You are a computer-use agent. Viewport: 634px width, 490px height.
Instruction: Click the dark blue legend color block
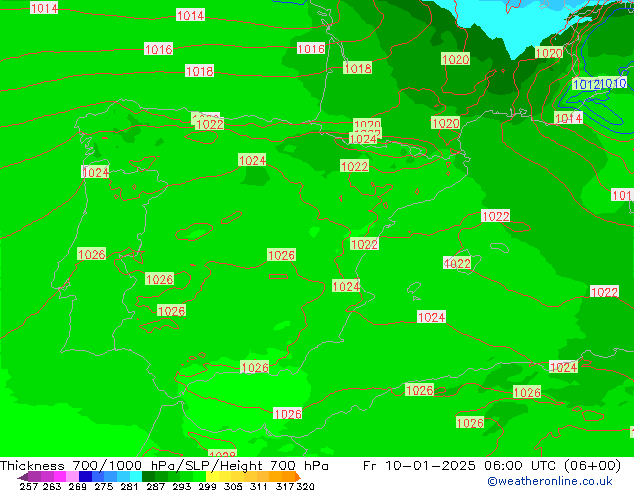point(85,476)
